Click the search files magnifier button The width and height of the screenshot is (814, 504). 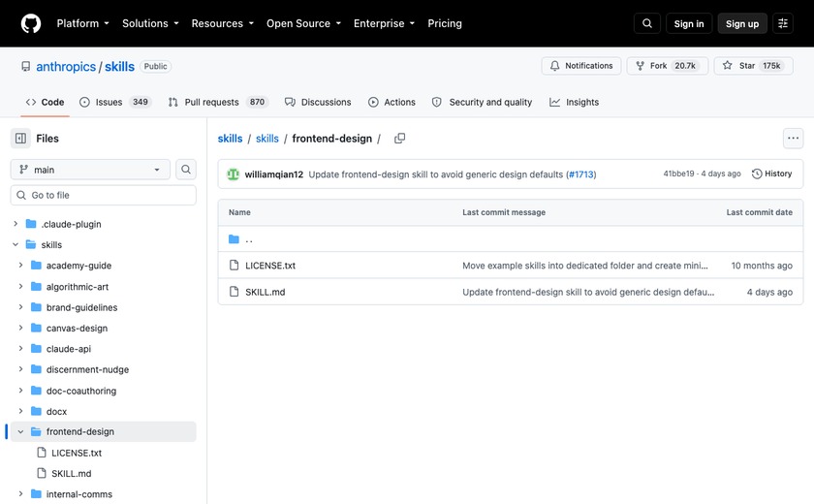tap(186, 170)
